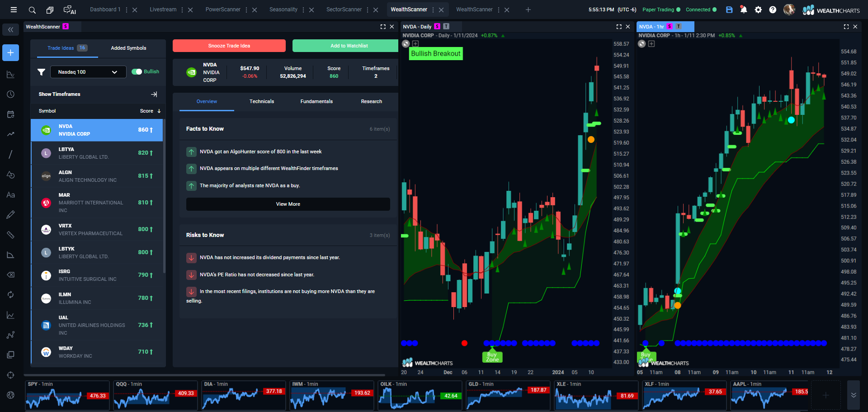Add a new workspace tab with plus

pos(528,9)
